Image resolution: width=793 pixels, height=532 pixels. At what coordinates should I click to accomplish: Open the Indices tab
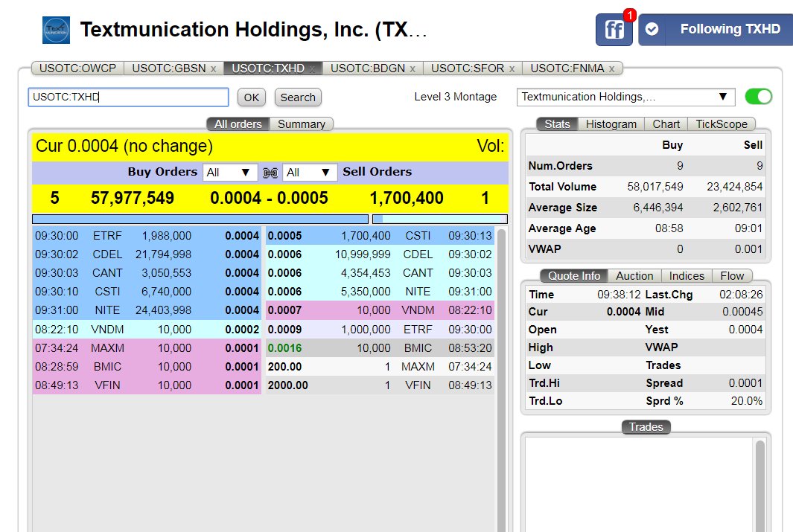pos(687,276)
